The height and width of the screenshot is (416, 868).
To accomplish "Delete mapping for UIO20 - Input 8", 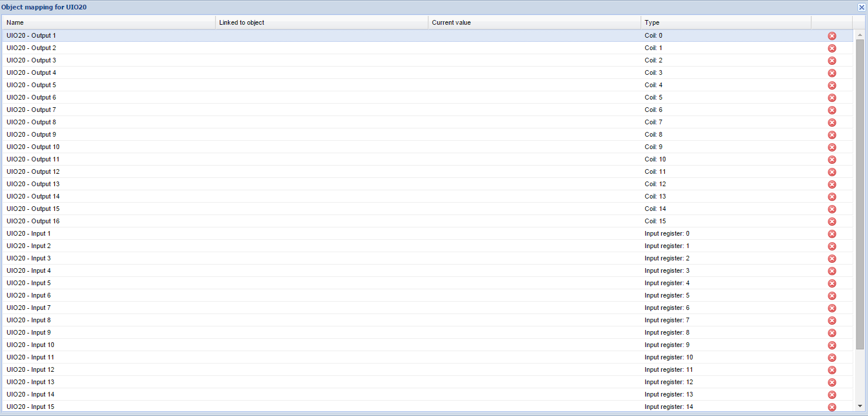I will point(832,321).
